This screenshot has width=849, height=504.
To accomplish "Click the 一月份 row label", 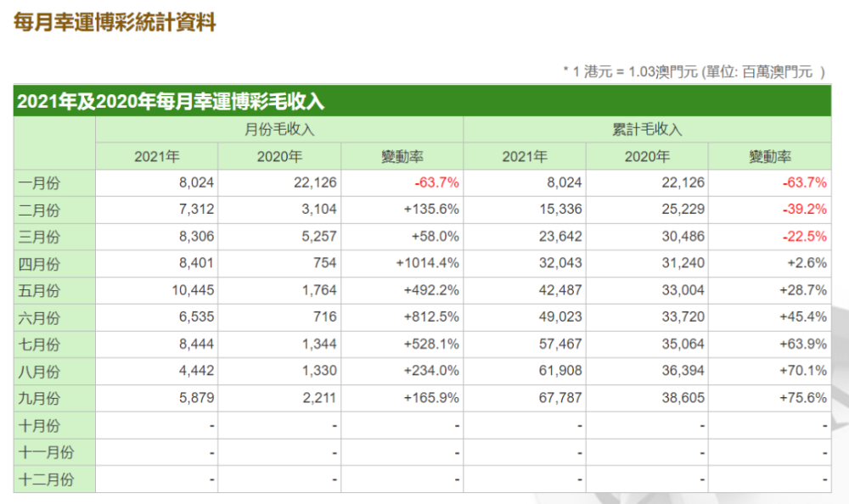I will (39, 182).
